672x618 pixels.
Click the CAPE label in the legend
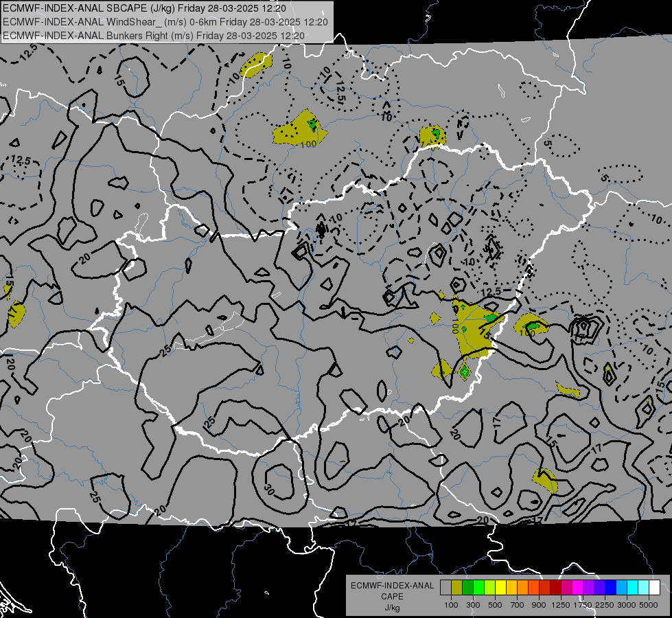tap(392, 597)
